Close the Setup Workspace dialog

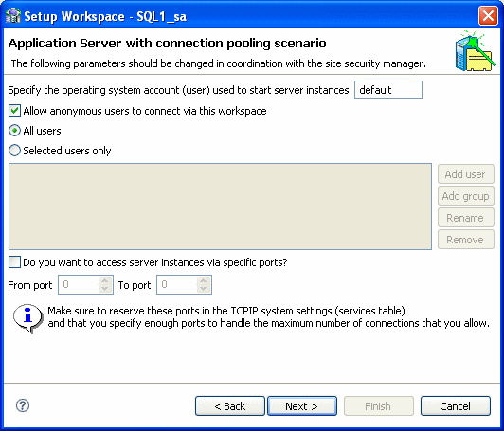pyautogui.click(x=488, y=15)
